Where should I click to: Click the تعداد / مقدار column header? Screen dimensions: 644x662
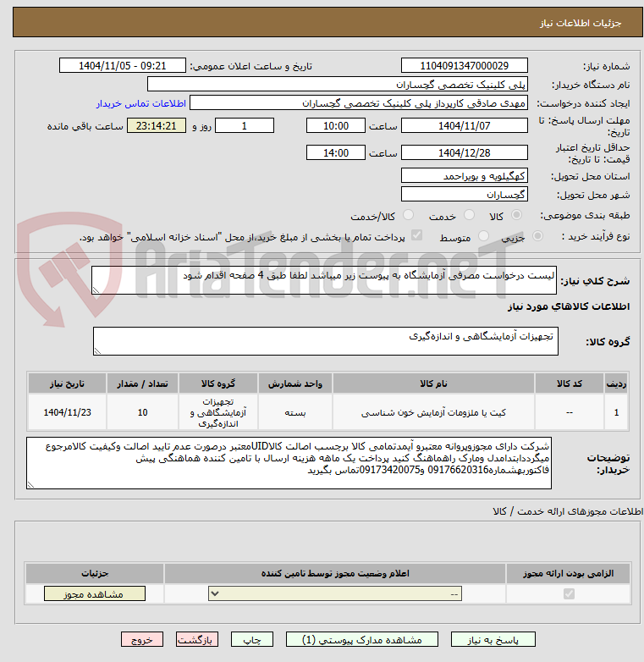click(x=143, y=383)
